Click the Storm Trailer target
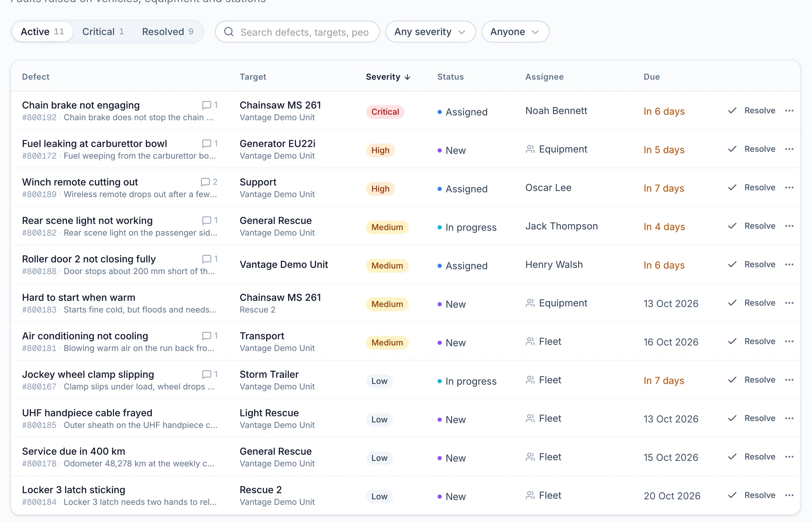This screenshot has width=812, height=522. click(x=269, y=374)
